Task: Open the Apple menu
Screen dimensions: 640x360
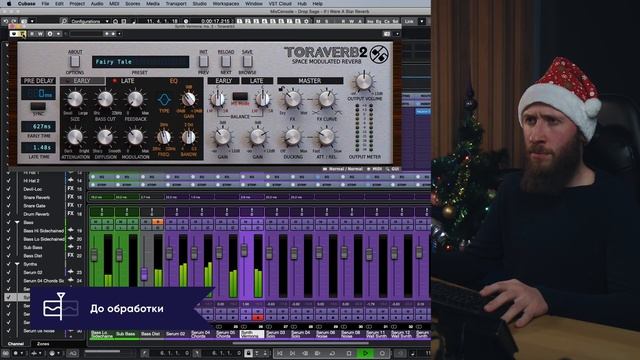Action: tap(9, 3)
